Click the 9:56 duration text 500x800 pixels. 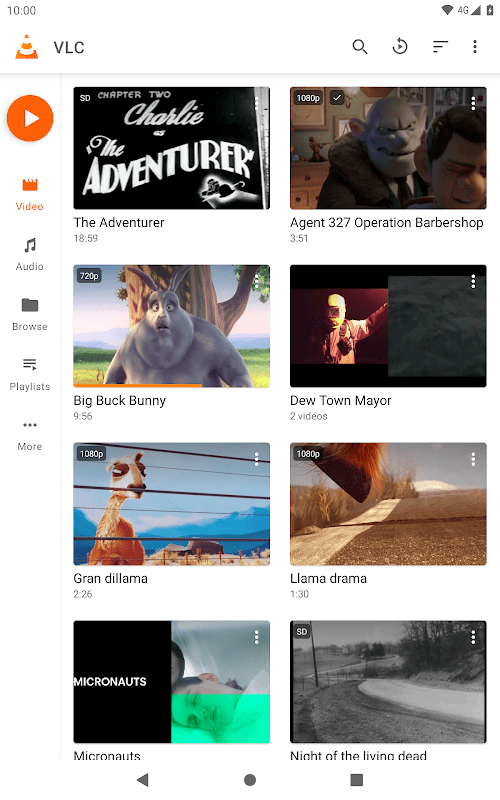tap(83, 416)
